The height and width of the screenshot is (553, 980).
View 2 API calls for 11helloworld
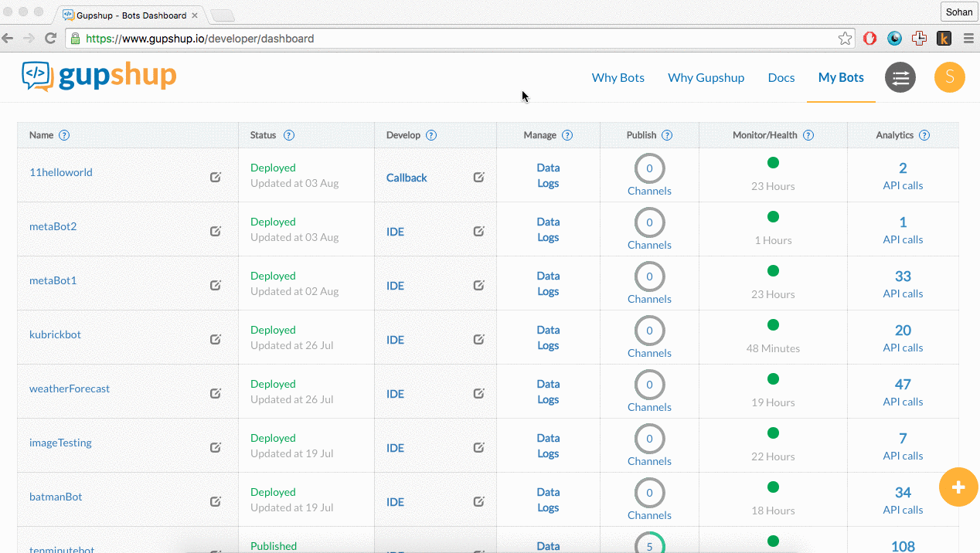pos(903,176)
